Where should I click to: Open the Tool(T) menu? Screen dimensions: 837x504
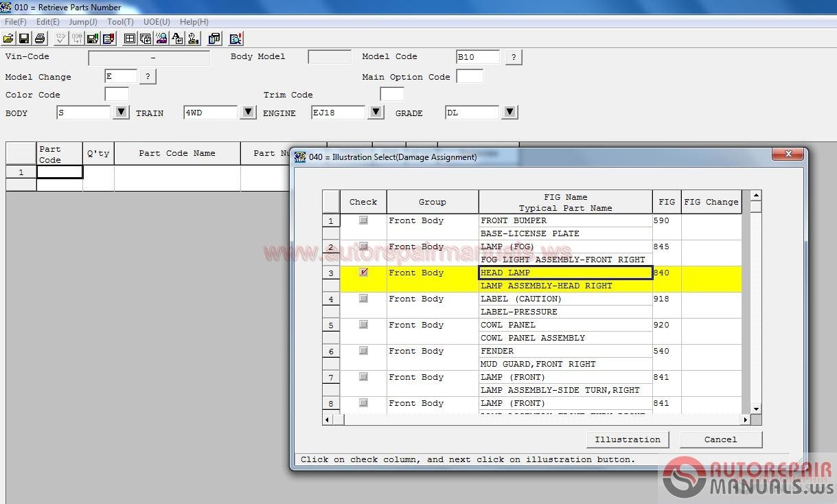click(120, 22)
